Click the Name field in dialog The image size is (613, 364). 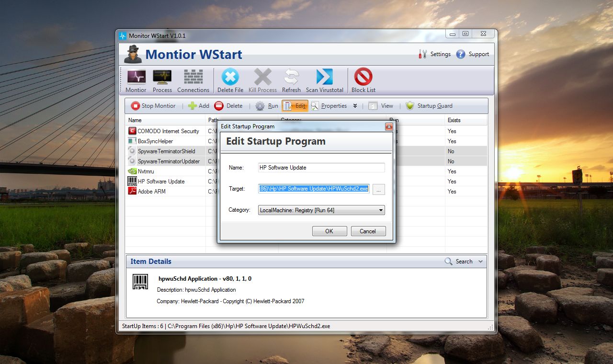[321, 168]
